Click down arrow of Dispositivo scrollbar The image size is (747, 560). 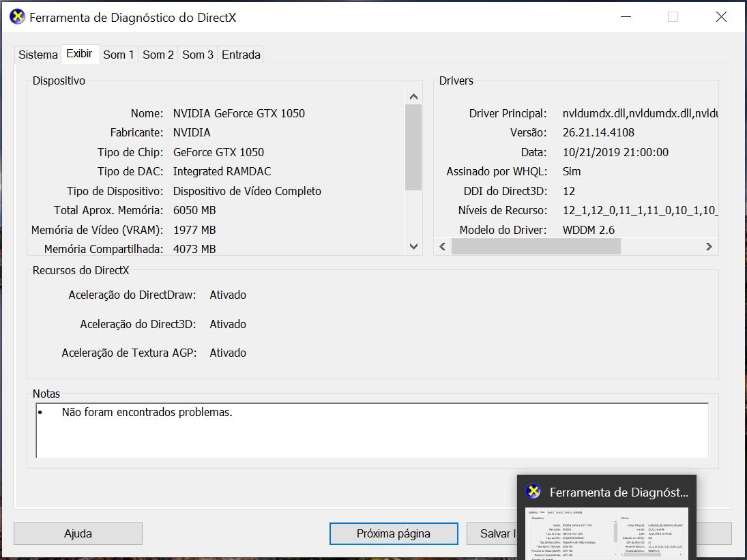tap(413, 246)
